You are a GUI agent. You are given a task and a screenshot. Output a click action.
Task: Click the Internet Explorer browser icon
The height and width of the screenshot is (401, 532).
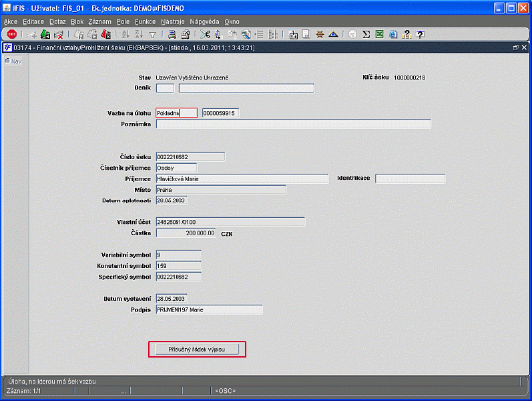pyautogui.click(x=393, y=34)
